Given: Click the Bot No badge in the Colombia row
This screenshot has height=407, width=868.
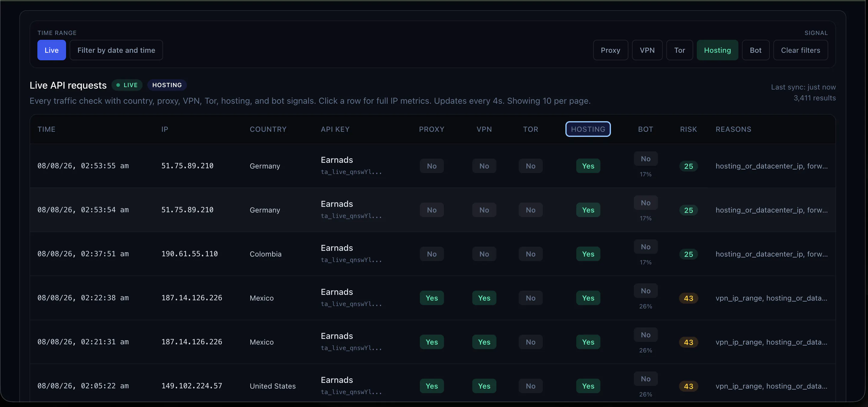Looking at the screenshot, I should pos(646,247).
